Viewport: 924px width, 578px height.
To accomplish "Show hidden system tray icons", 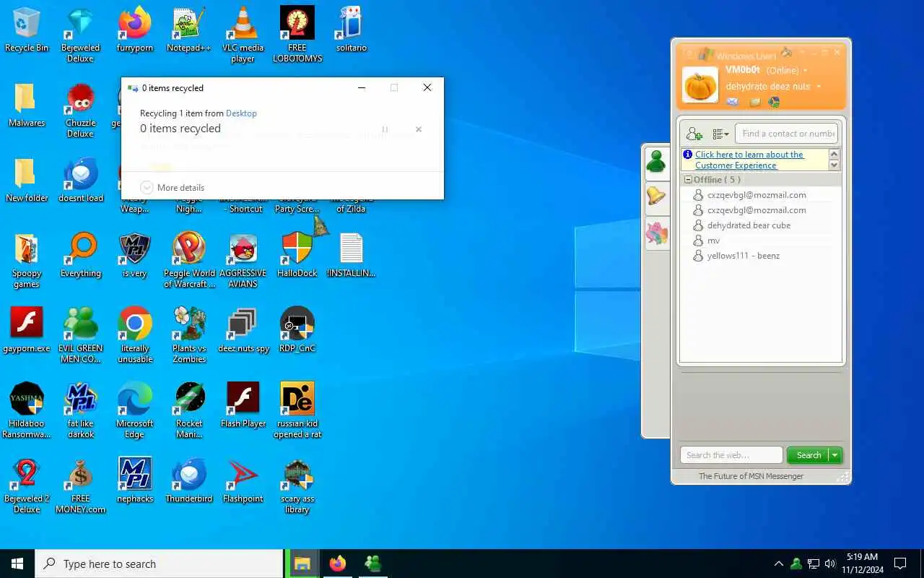I will coord(778,564).
